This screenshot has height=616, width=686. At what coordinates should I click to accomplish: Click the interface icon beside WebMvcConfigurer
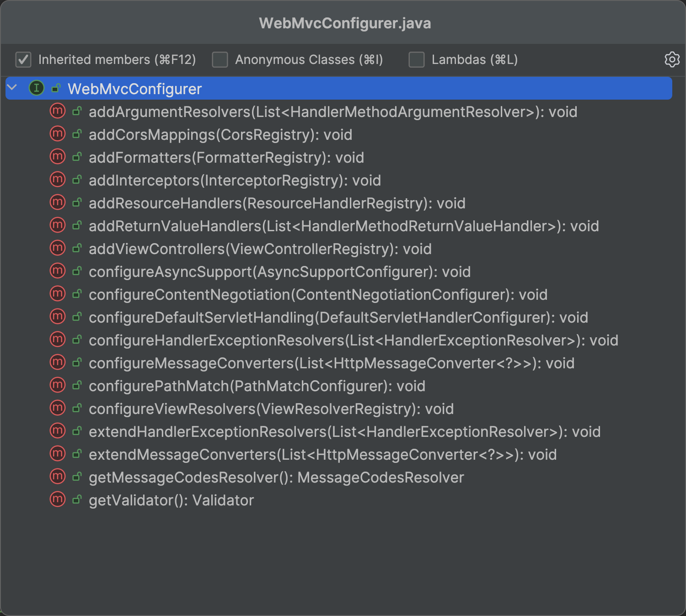(37, 88)
